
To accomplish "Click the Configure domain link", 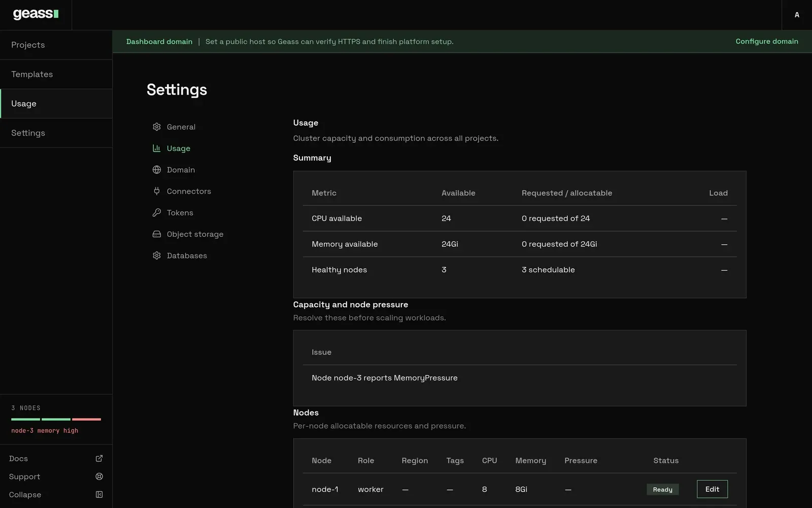I will pos(767,41).
